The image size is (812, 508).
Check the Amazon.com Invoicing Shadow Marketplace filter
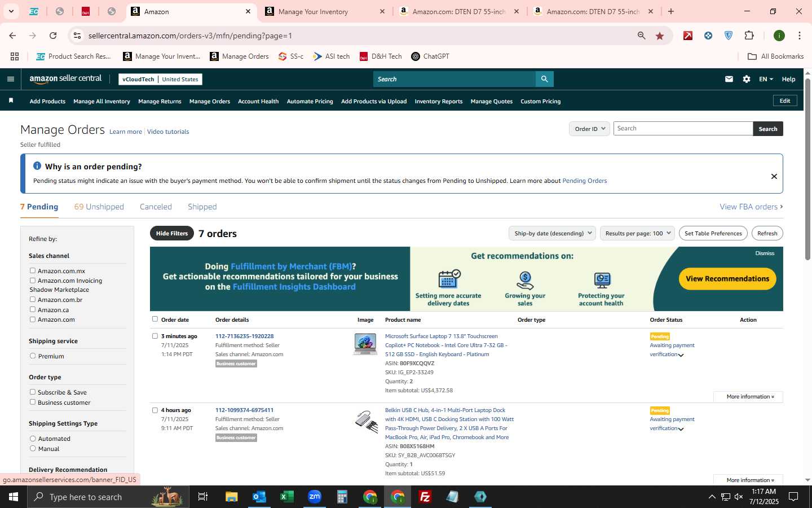(33, 280)
